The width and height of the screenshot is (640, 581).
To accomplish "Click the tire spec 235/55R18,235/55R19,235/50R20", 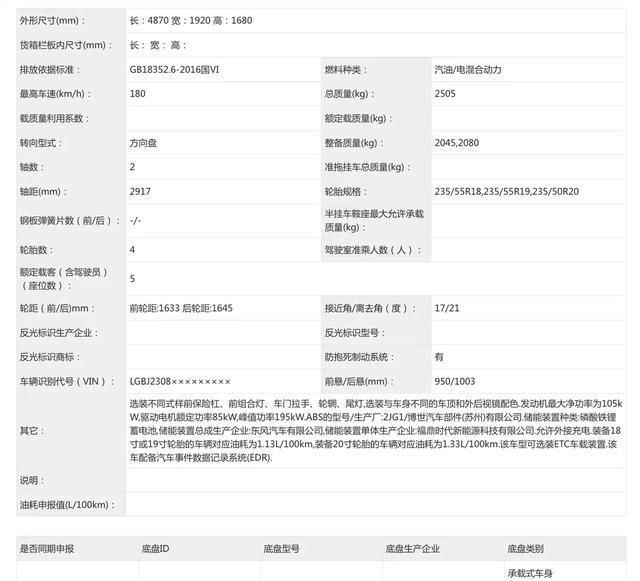I will [506, 191].
